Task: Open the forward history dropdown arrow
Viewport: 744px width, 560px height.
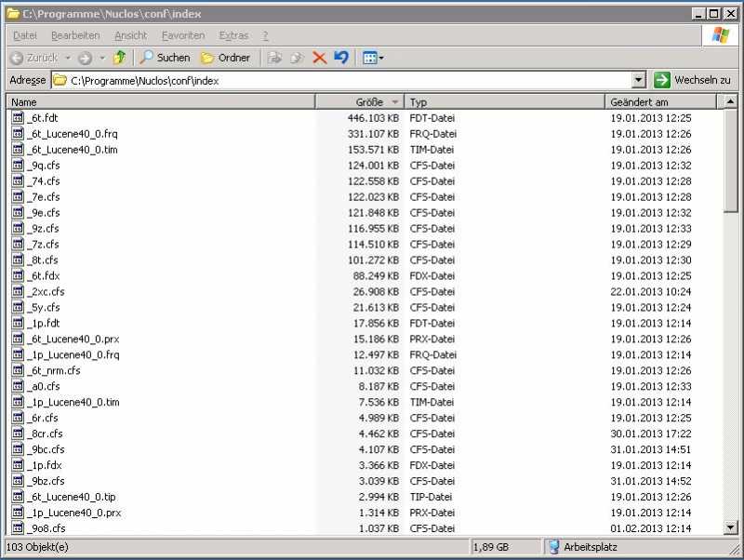Action: point(102,58)
